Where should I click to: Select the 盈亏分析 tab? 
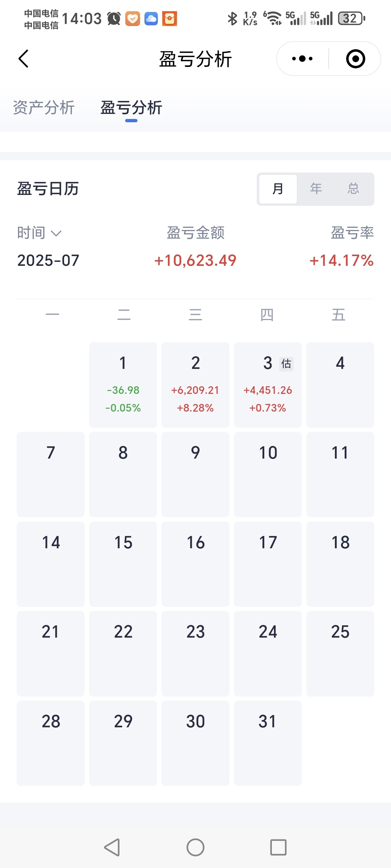[131, 107]
